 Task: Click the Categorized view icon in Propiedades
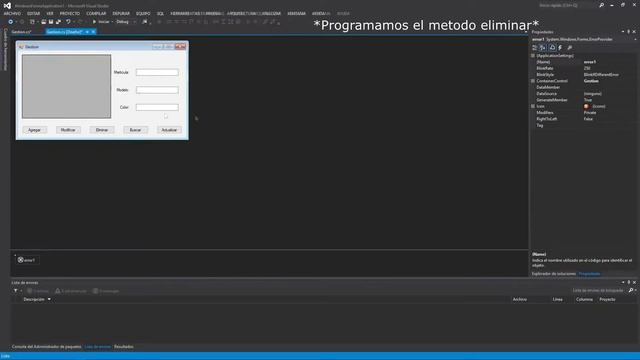point(535,48)
